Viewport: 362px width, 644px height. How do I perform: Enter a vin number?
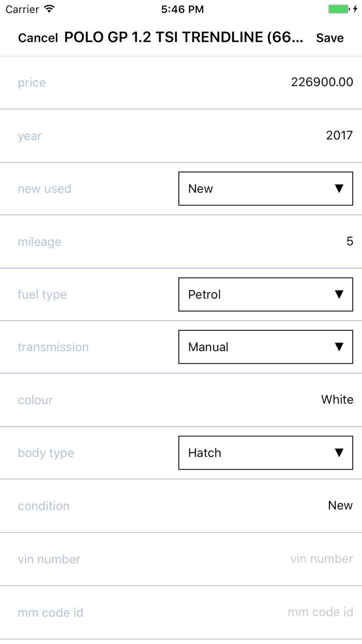click(321, 559)
